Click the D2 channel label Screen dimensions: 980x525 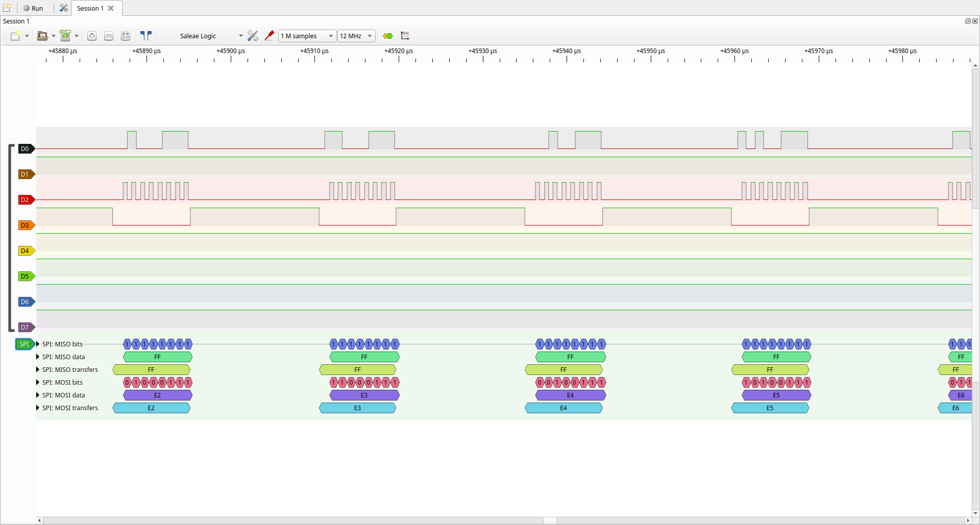[x=25, y=200]
